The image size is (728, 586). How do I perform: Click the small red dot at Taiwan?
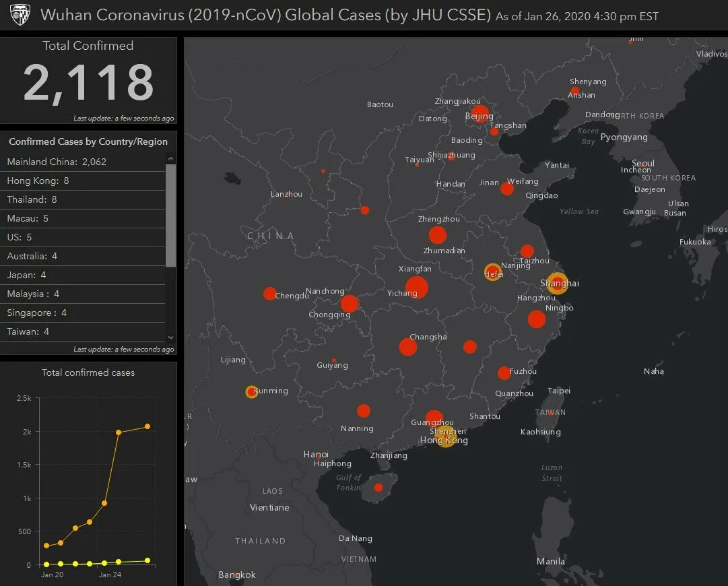tap(550, 413)
